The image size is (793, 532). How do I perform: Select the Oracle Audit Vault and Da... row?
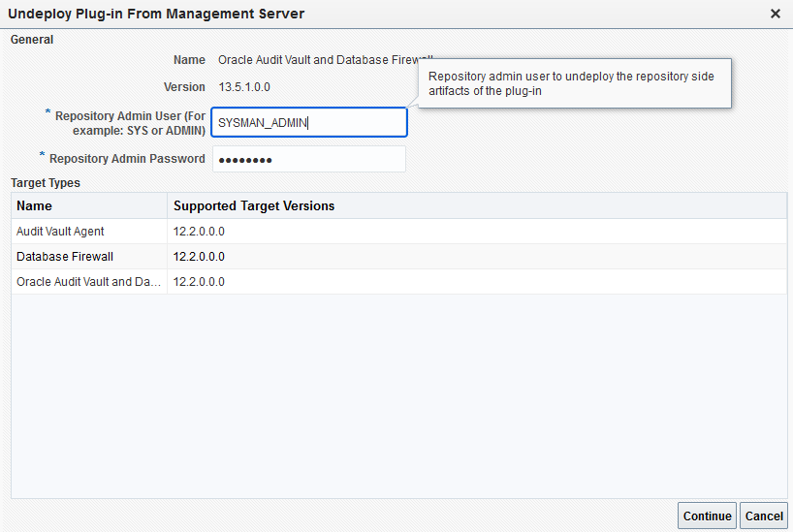tap(399, 282)
